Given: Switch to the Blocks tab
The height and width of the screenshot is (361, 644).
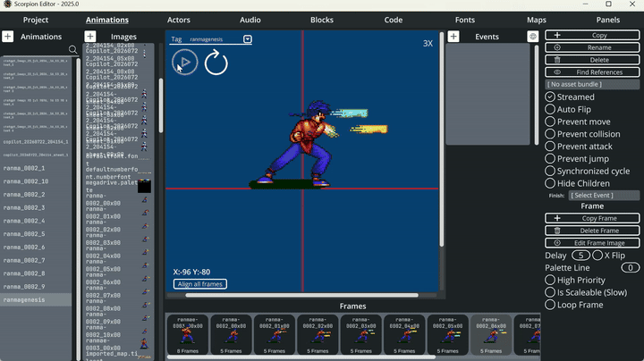Looking at the screenshot, I should click(x=322, y=20).
